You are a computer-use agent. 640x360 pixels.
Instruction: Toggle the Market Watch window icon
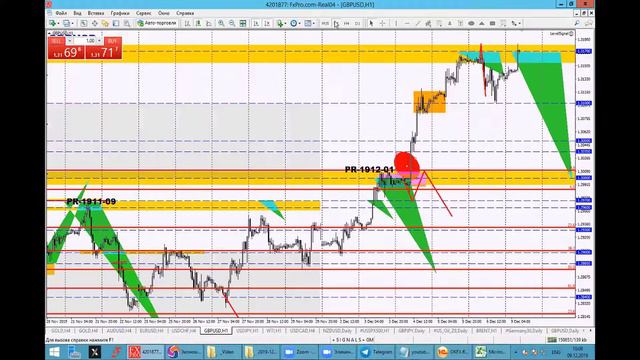pyautogui.click(x=84, y=23)
